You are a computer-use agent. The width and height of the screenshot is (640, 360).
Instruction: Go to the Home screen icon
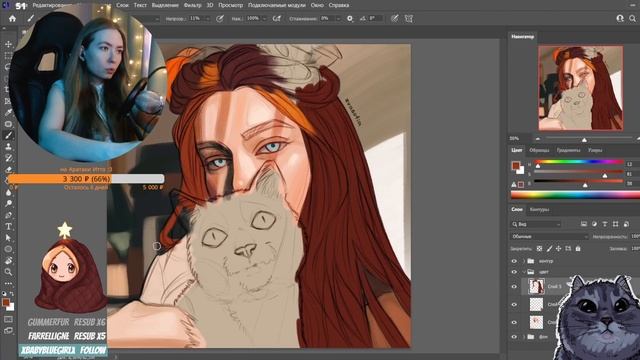(x=12, y=19)
